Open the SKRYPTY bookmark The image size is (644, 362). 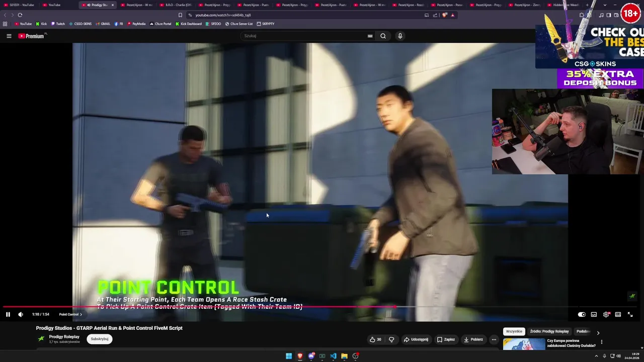(266, 24)
